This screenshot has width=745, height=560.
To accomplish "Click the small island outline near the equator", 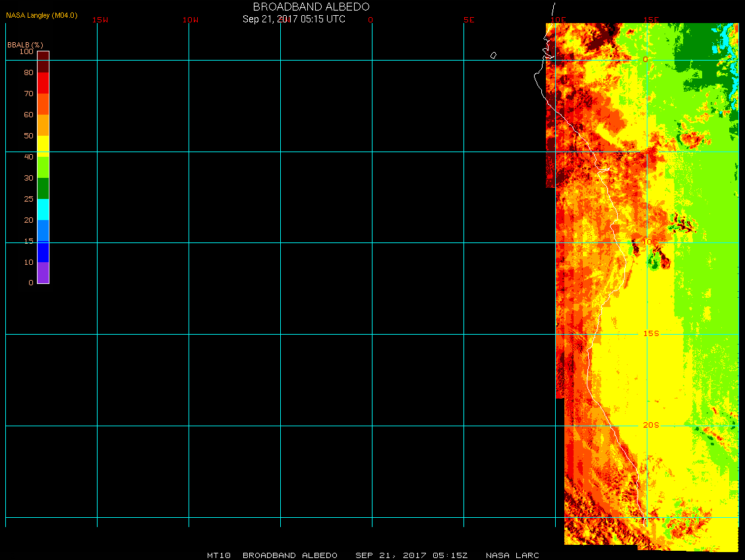I will (493, 55).
